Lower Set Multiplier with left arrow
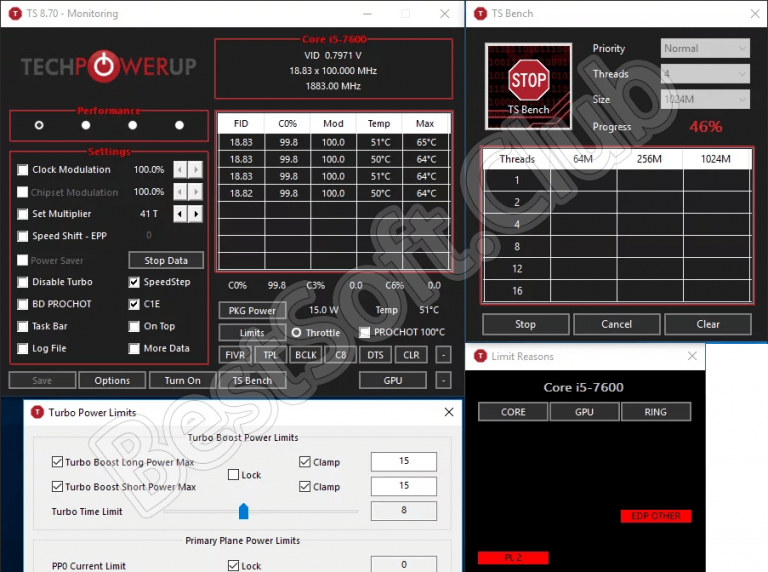This screenshot has height=572, width=768. point(180,214)
